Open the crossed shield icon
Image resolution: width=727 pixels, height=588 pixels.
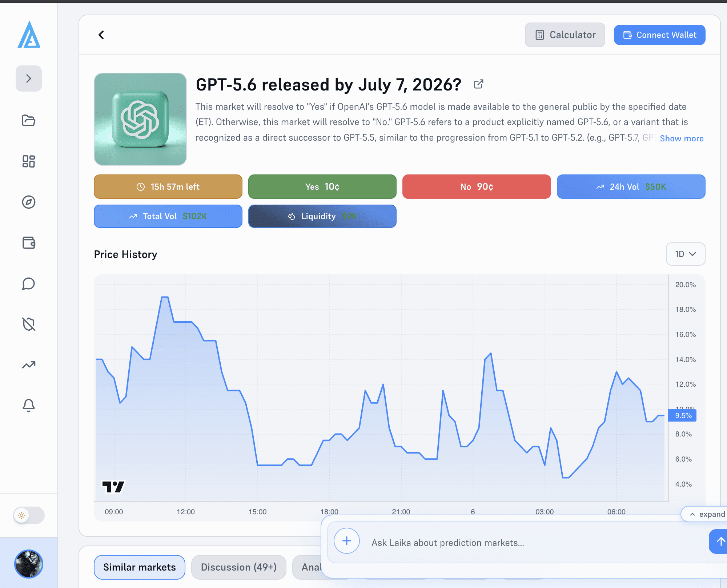(x=29, y=324)
